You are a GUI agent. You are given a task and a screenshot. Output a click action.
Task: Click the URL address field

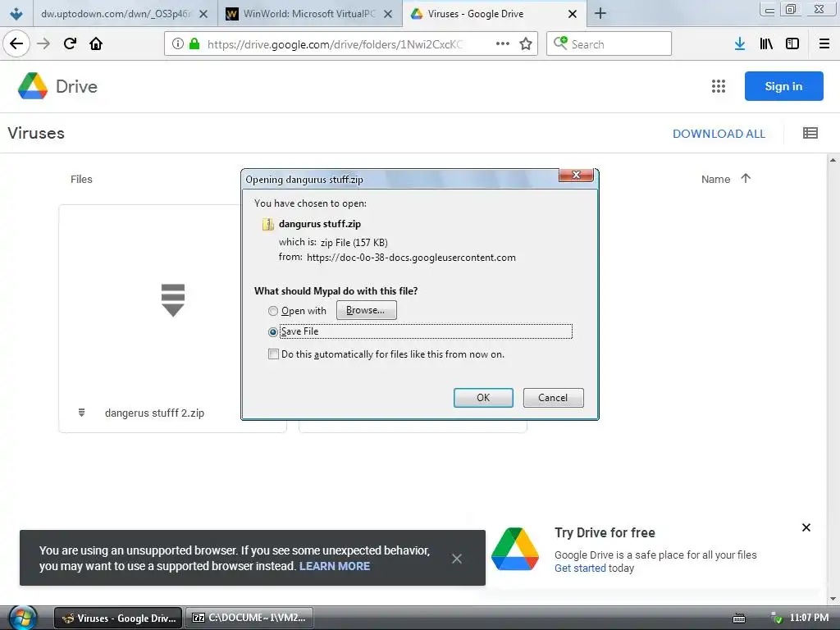coord(337,44)
